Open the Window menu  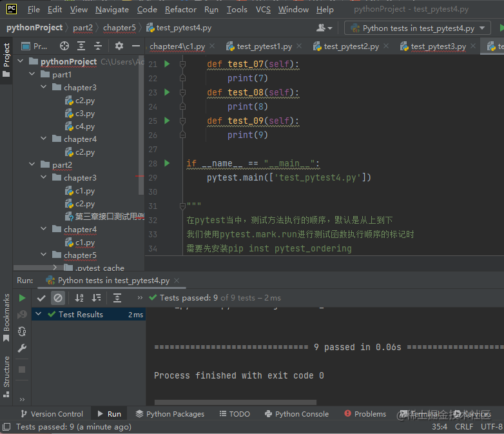point(293,10)
